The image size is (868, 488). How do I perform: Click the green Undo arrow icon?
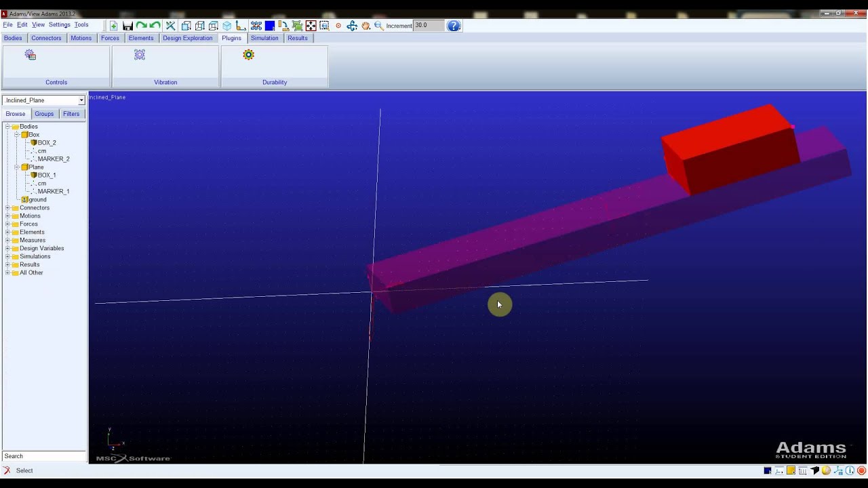[x=155, y=26]
